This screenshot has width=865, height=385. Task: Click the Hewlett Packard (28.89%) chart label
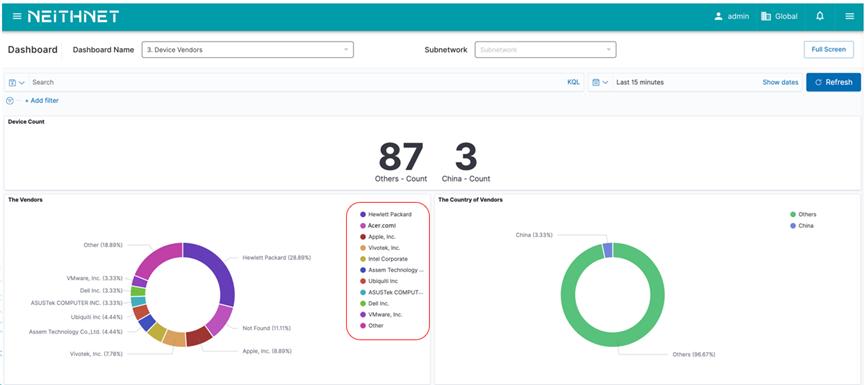(276, 258)
